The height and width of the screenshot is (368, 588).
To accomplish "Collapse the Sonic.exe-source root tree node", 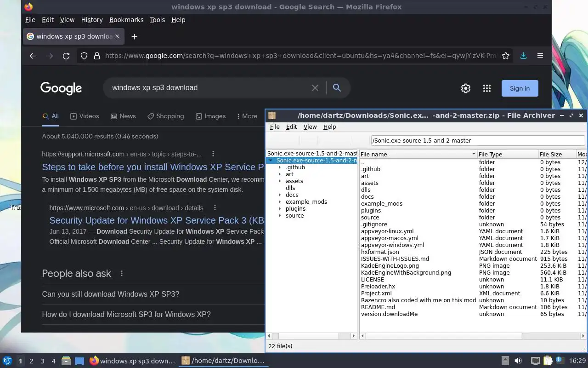I will [x=271, y=161].
